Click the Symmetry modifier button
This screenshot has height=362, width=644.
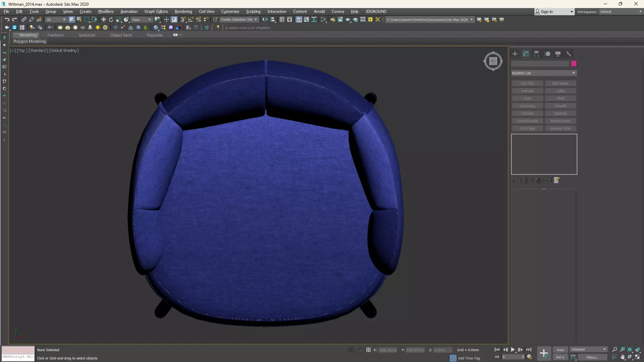coord(527,106)
